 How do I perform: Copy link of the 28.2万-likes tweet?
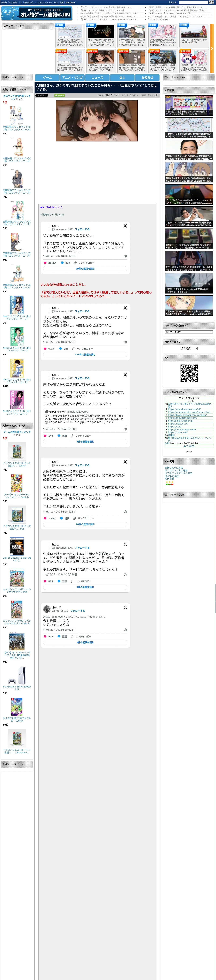pos(84,263)
